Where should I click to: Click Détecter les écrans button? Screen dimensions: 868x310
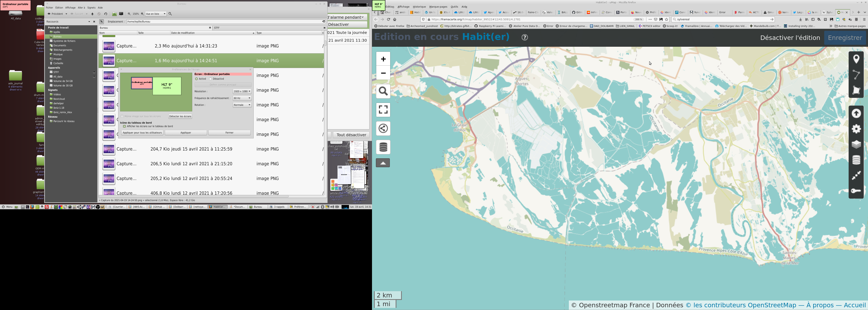180,116
